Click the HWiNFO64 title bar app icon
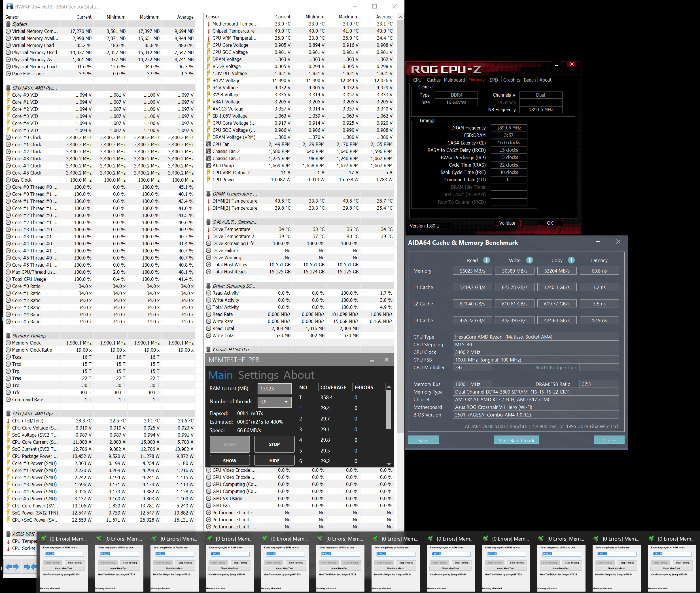700x593 pixels. tap(9, 7)
